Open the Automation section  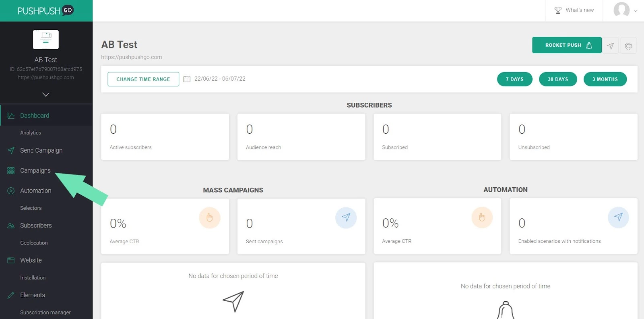coord(36,191)
